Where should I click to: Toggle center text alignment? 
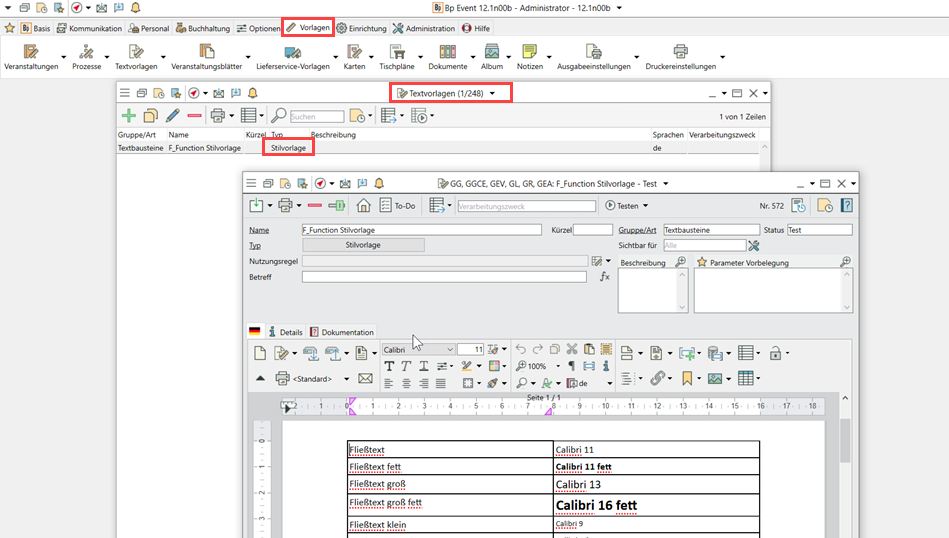(406, 383)
